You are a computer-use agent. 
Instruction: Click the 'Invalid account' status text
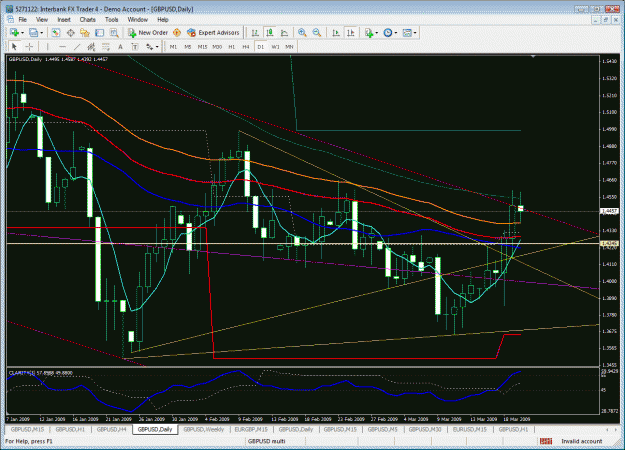coord(582,441)
